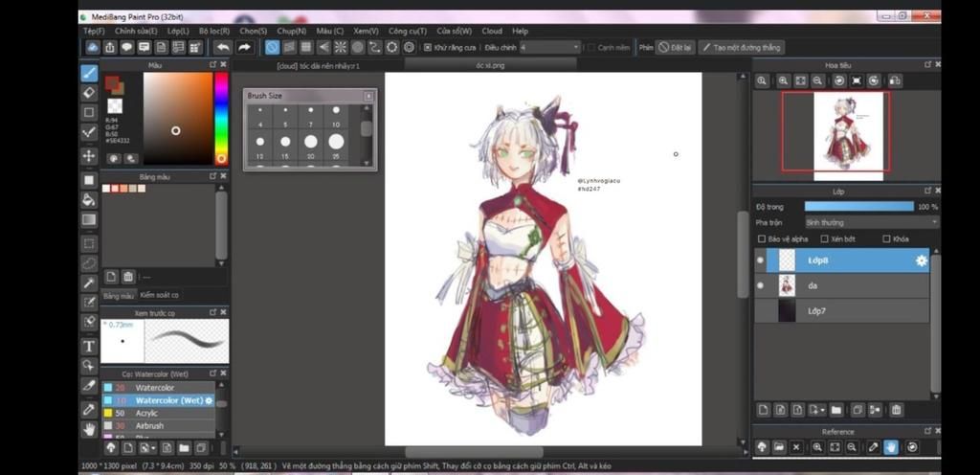Select the Gradient tool
The height and width of the screenshot is (475, 980).
click(89, 220)
